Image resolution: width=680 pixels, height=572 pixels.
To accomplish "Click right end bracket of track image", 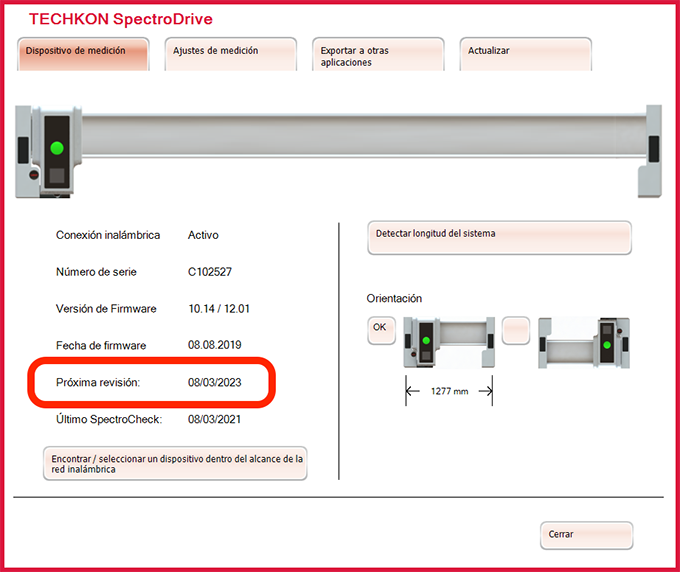I will click(x=650, y=150).
